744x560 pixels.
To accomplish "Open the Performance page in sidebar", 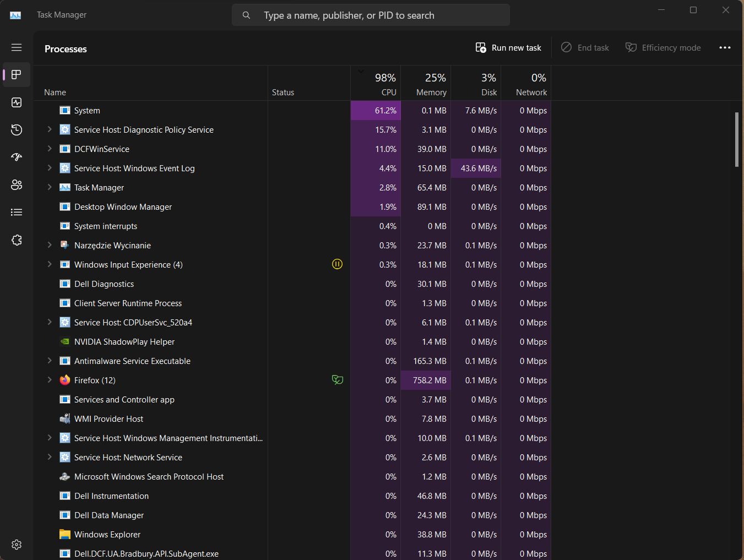I will pyautogui.click(x=17, y=102).
